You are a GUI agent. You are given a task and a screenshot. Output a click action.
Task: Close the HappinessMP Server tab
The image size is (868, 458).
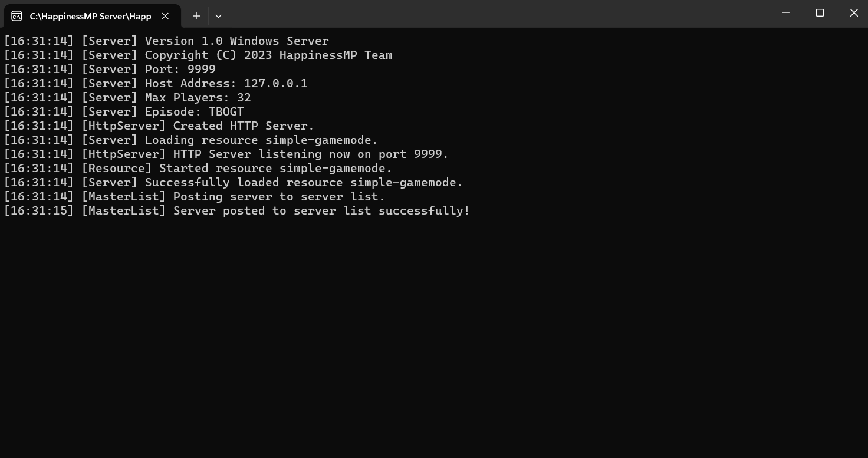(166, 16)
